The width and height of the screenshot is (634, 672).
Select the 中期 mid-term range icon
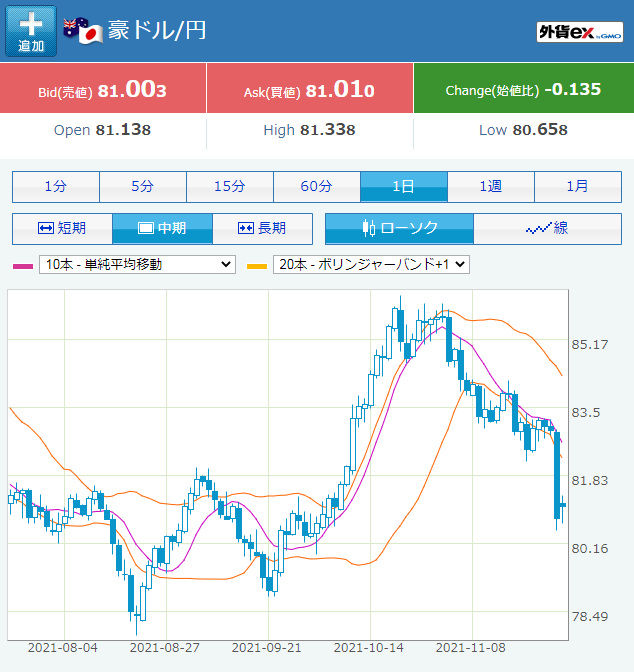pos(145,228)
